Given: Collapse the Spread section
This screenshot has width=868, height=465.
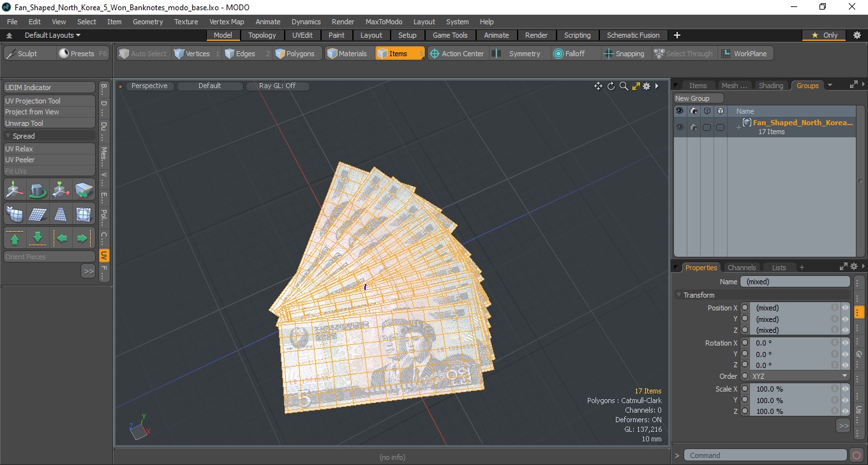Looking at the screenshot, I should [8, 136].
